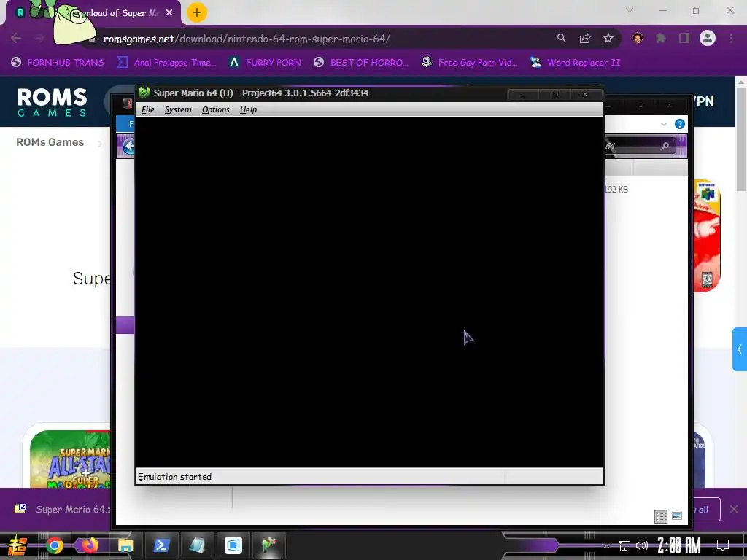The height and width of the screenshot is (560, 747).
Task: Click the help question mark in File Explorer
Action: pyautogui.click(x=680, y=124)
